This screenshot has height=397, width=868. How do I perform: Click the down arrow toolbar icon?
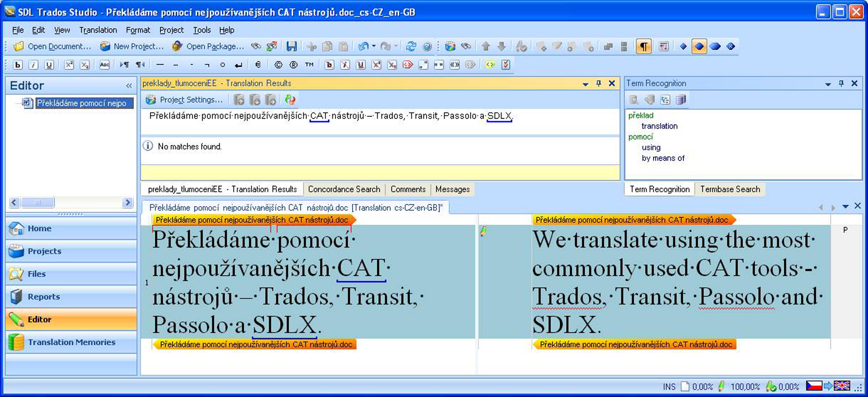(501, 46)
